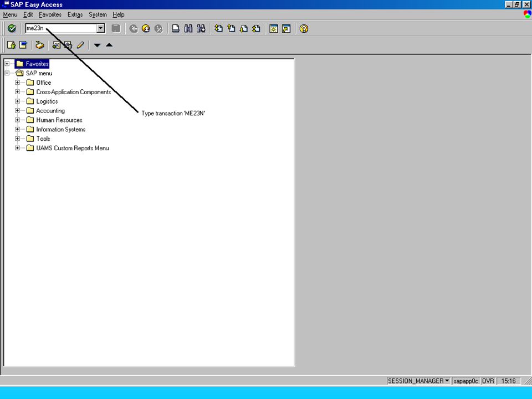Open the Edit menu
The height and width of the screenshot is (399, 532).
pos(28,14)
